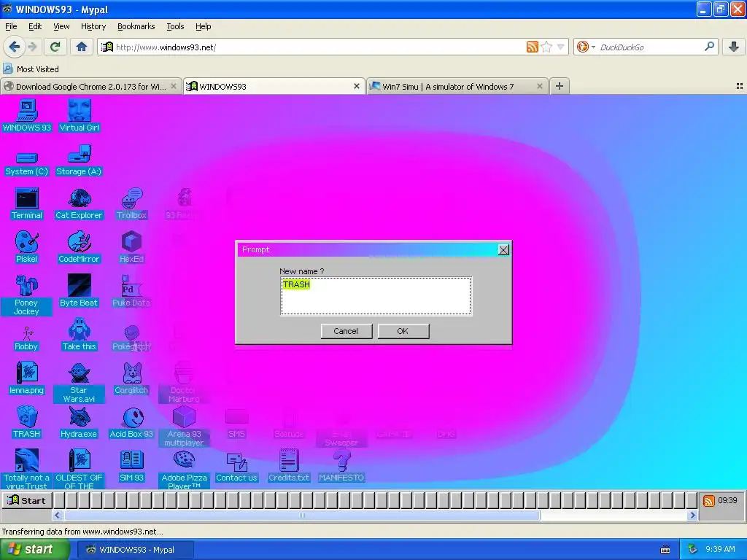The width and height of the screenshot is (747, 560).
Task: Open OLDEST GIF OF THE icon
Action: click(x=79, y=470)
